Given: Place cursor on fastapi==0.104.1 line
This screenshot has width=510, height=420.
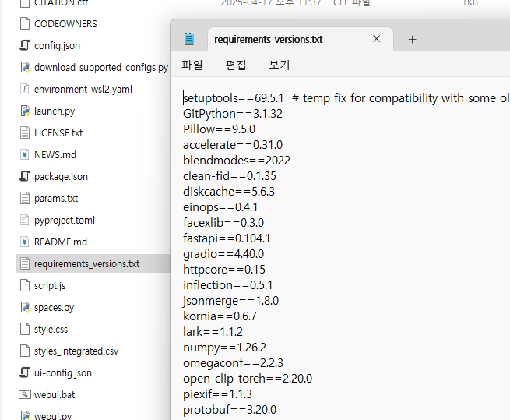Looking at the screenshot, I should point(227,238).
